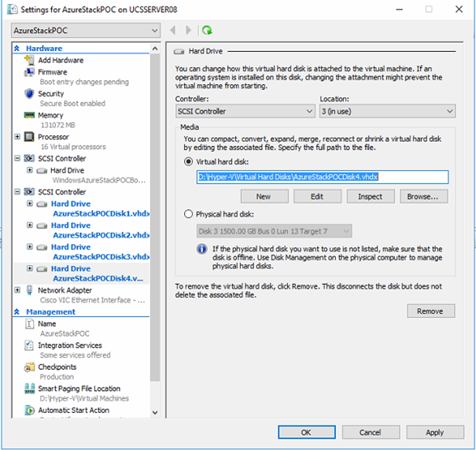Expand the Processor tree node
This screenshot has width=476, height=450.
(x=18, y=137)
